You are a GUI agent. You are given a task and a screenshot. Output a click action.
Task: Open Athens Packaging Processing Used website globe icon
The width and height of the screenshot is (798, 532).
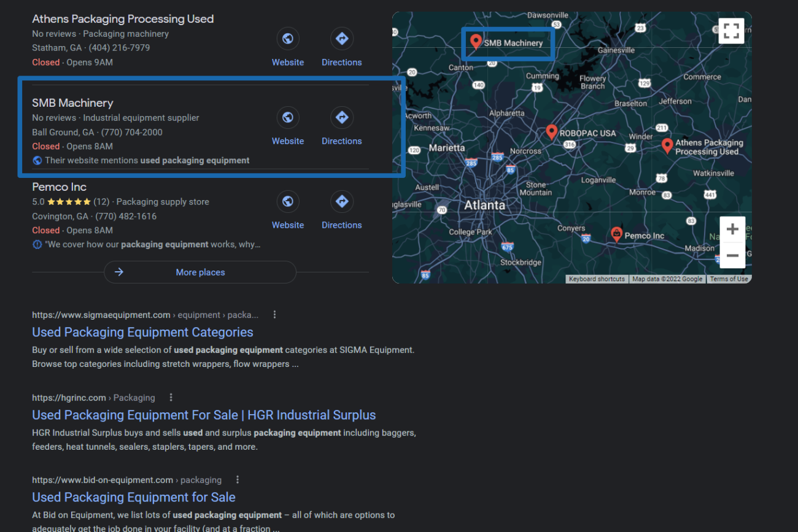(x=287, y=39)
